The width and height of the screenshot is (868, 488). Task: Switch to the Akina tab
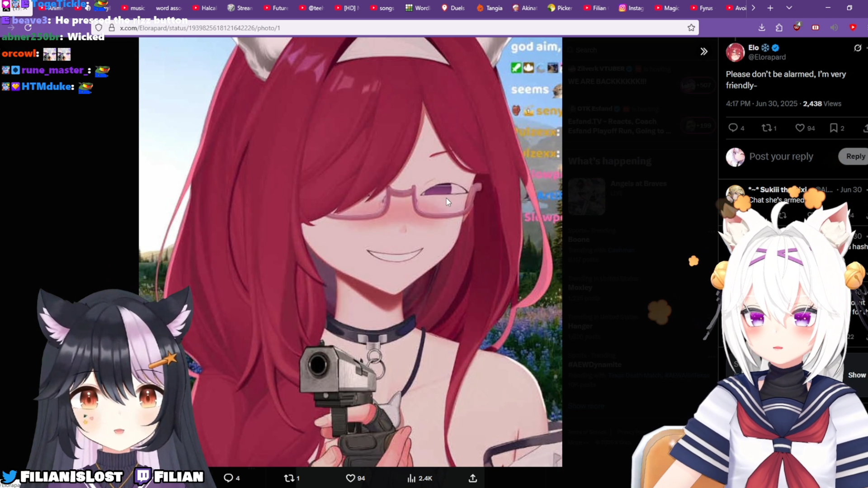click(x=525, y=8)
